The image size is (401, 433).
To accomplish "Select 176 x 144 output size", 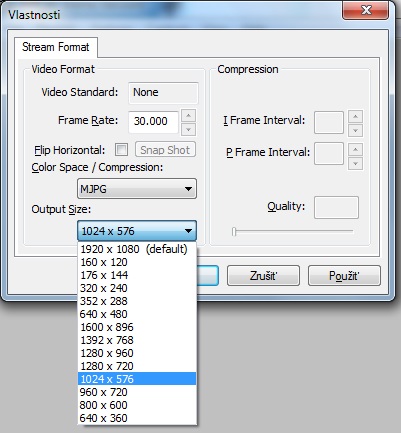I will click(137, 275).
